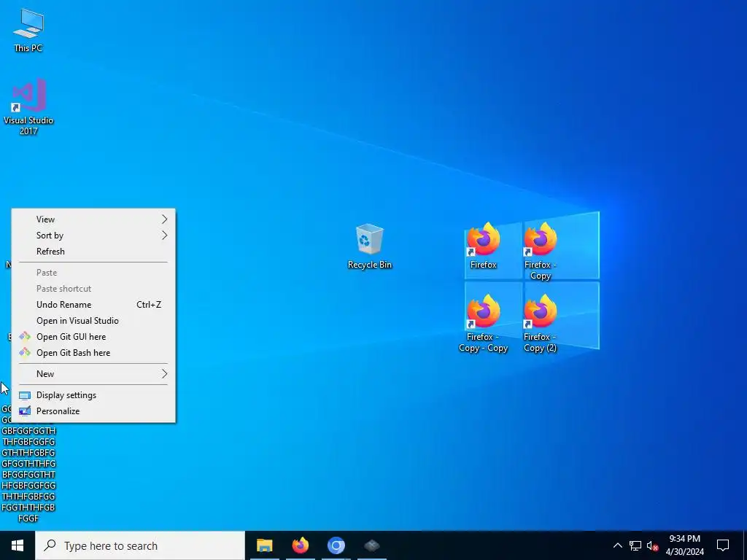The height and width of the screenshot is (560, 747).
Task: Open the Windows Start menu
Action: [x=18, y=545]
